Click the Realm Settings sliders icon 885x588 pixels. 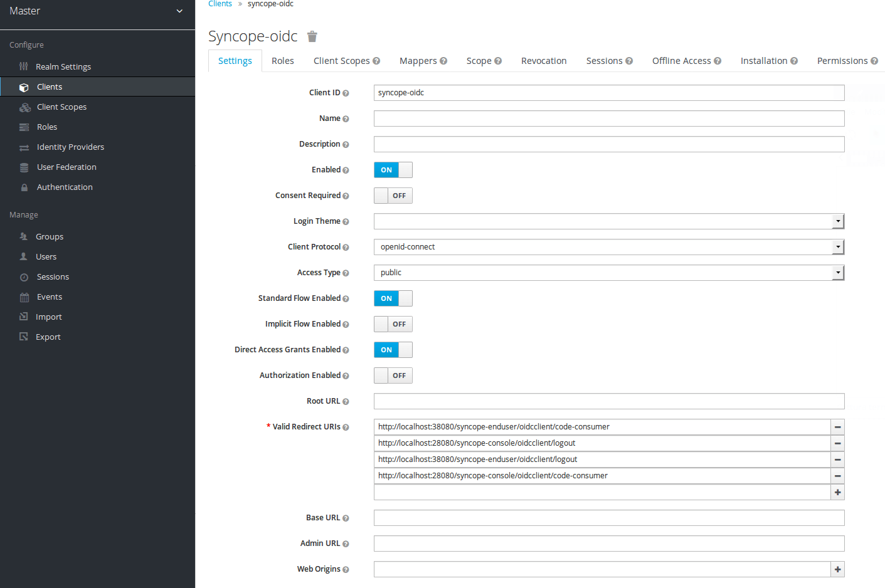24,66
